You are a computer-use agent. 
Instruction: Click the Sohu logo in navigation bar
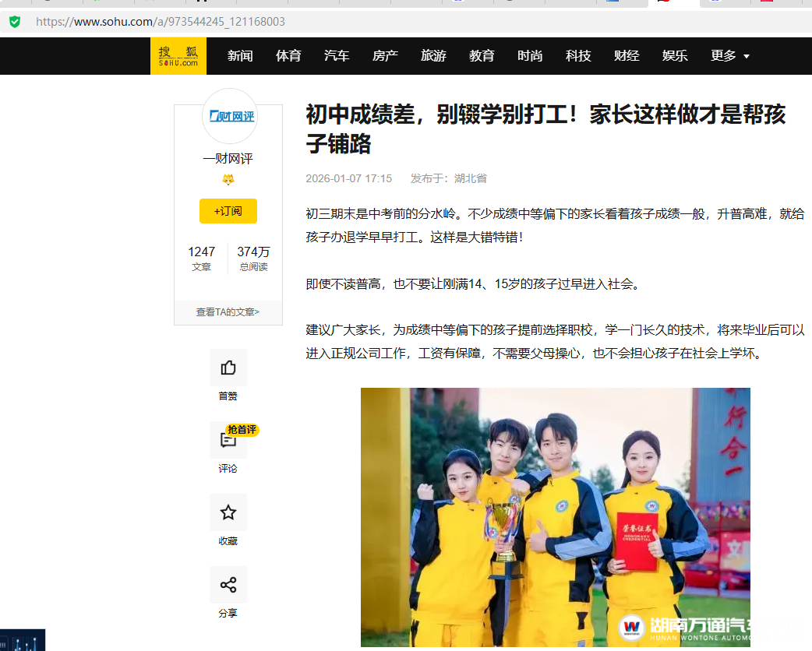point(178,56)
